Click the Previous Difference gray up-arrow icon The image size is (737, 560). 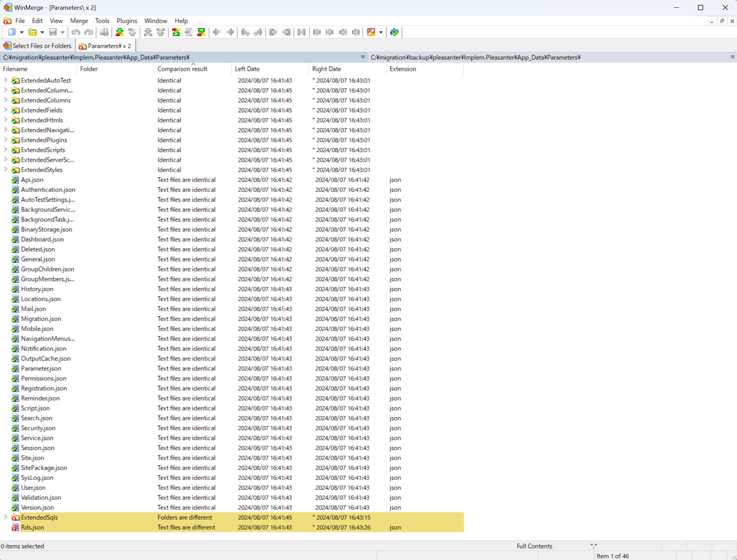tap(132, 32)
